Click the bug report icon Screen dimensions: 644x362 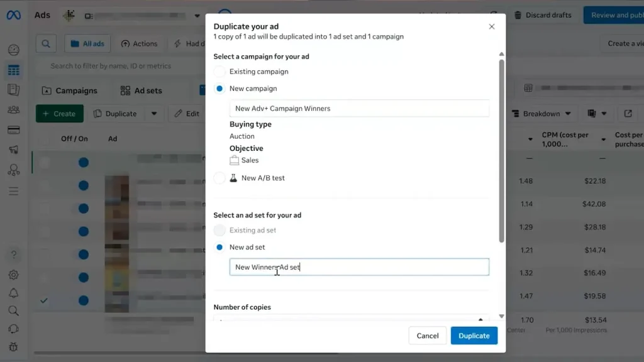[14, 347]
